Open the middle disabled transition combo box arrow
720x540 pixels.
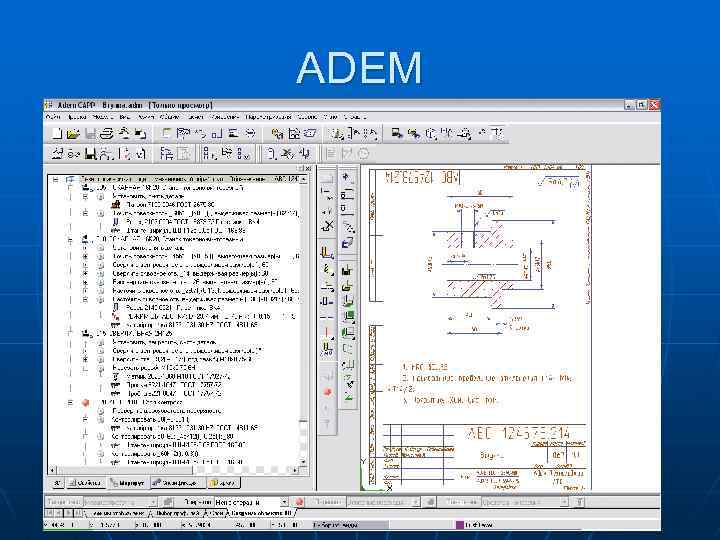click(x=416, y=502)
